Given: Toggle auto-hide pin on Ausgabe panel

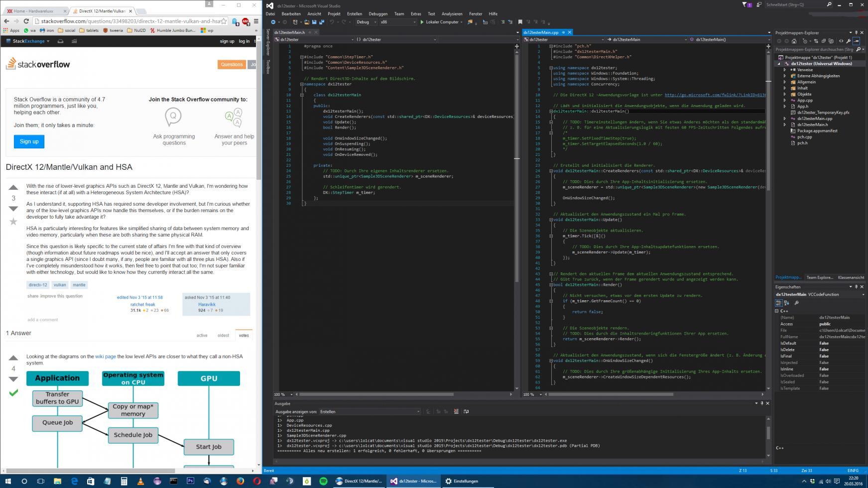Looking at the screenshot, I should 761,403.
